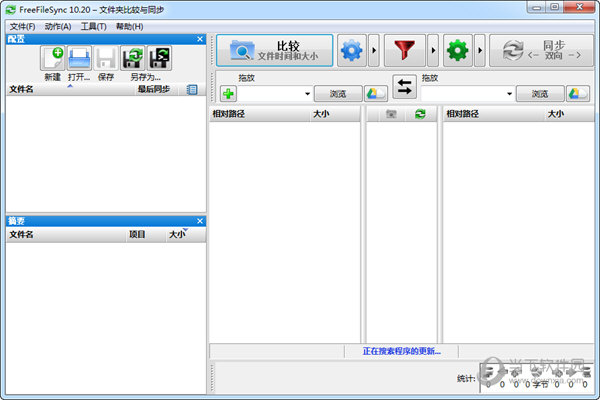Click middle grid checkbox column header icon
The width and height of the screenshot is (600, 400).
click(x=391, y=114)
